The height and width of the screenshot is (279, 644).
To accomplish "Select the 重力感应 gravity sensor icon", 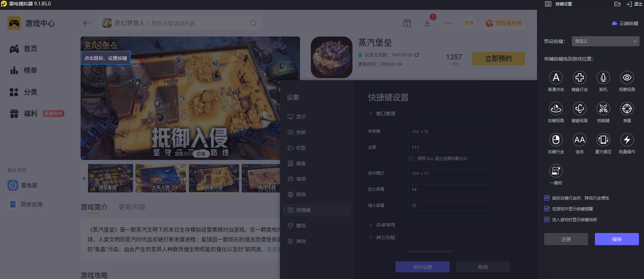I will pos(603,140).
